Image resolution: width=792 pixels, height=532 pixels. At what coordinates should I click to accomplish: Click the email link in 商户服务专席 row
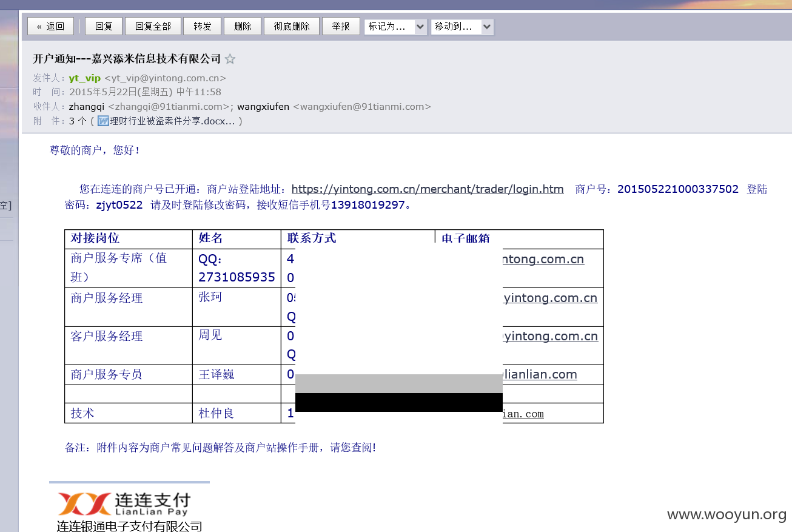[543, 259]
